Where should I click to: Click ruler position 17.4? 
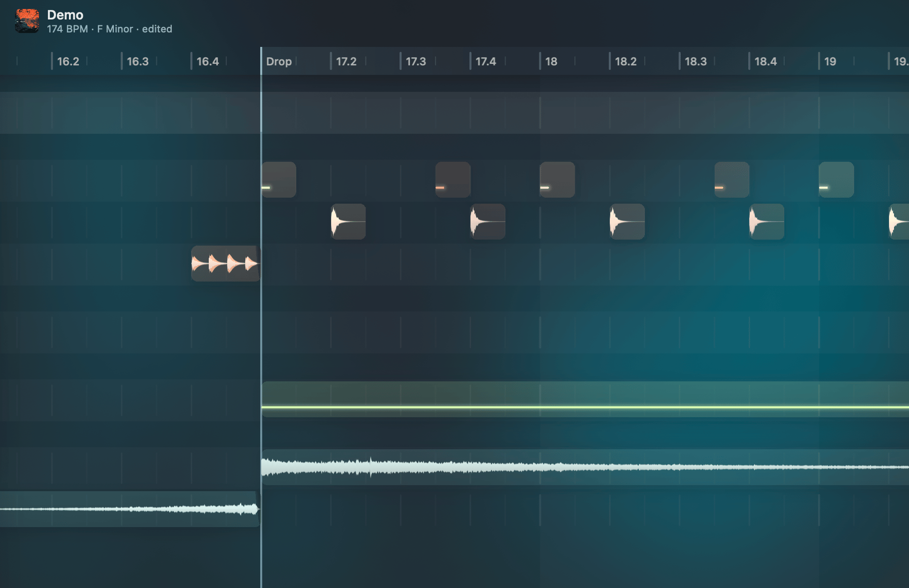(485, 61)
